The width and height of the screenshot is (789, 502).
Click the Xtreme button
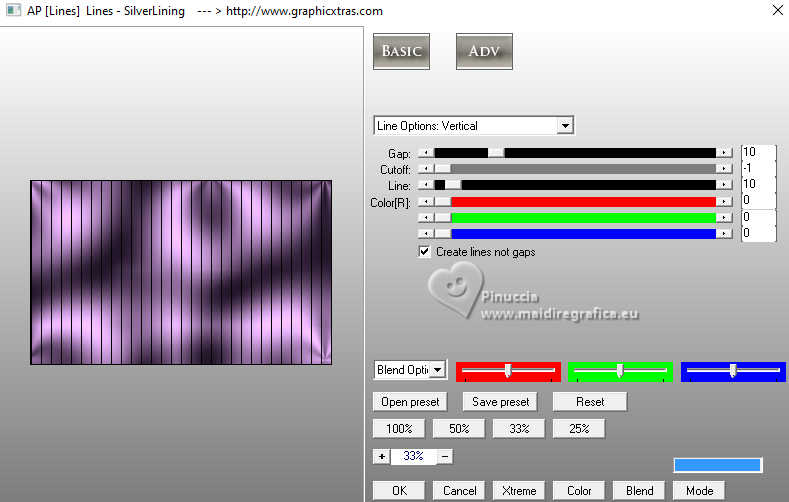point(519,490)
